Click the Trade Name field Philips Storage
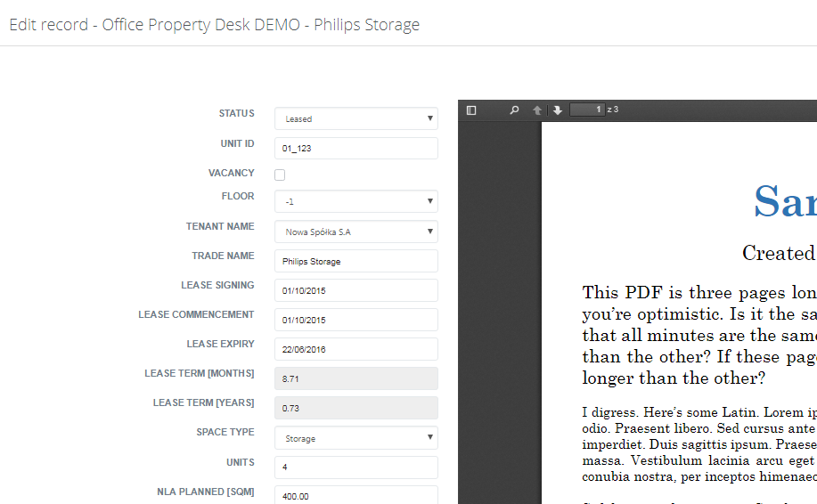This screenshot has width=817, height=504. click(356, 262)
